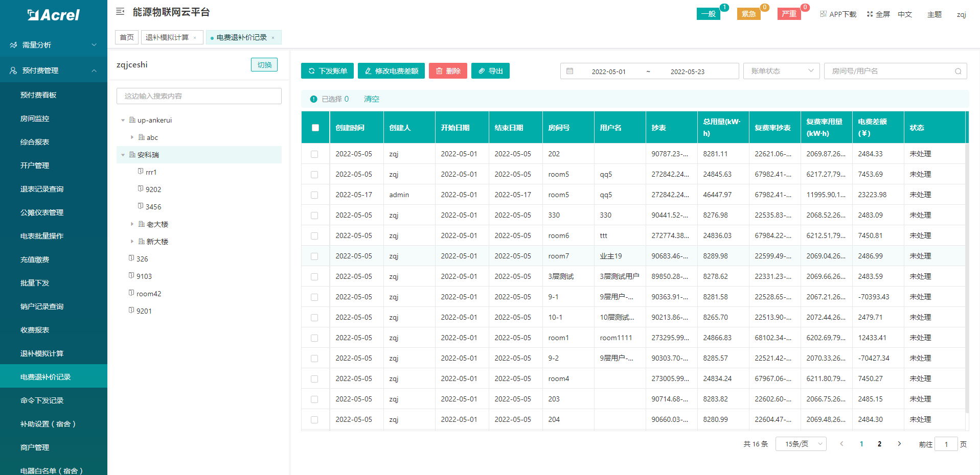Open the 紧急 alarm badge
The width and height of the screenshot is (980, 475).
pyautogui.click(x=748, y=14)
